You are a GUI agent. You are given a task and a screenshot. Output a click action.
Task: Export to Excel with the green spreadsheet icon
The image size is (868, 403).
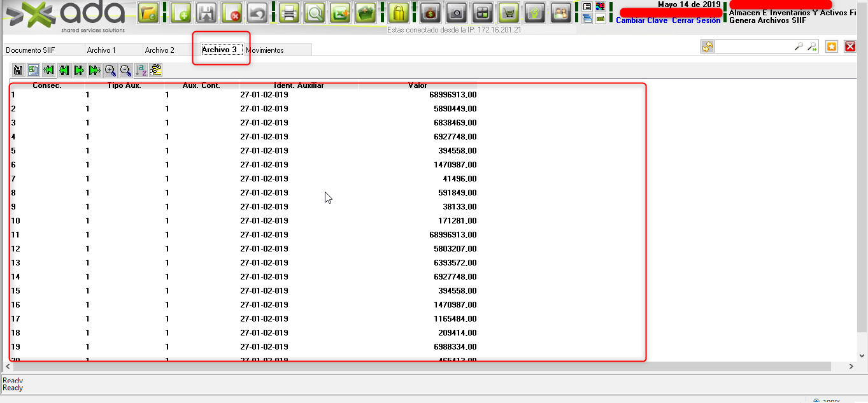click(x=340, y=13)
